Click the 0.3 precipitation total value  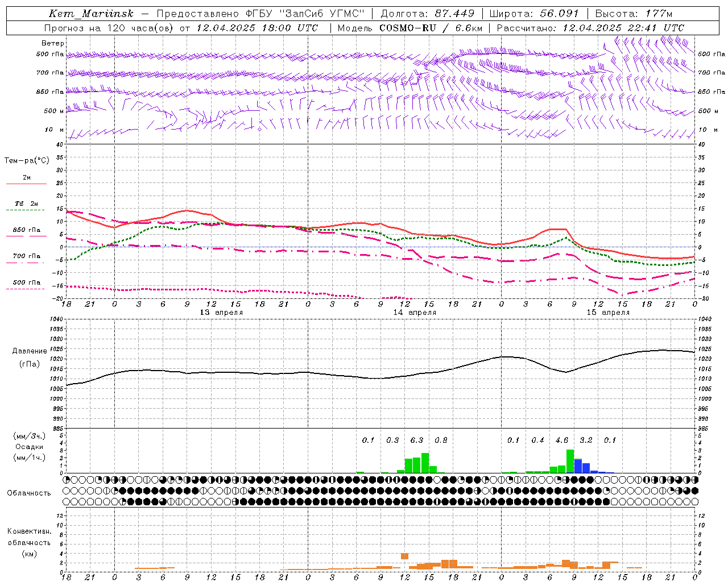click(392, 440)
